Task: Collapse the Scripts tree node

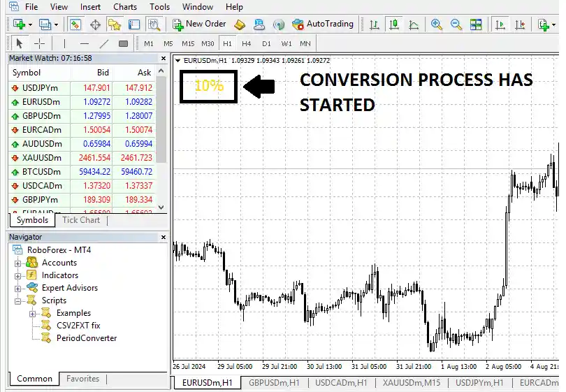Action: point(18,300)
